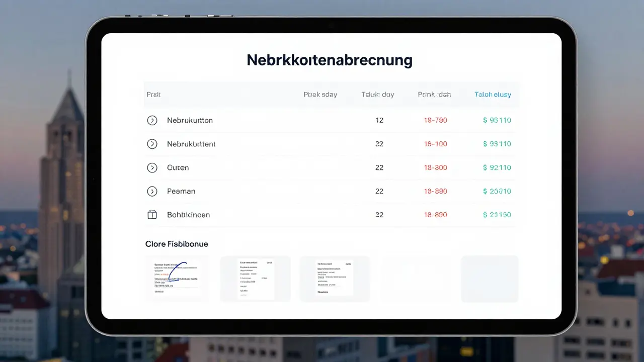Click the "Prink dsh" column header
644x362 pixels.
coord(434,94)
